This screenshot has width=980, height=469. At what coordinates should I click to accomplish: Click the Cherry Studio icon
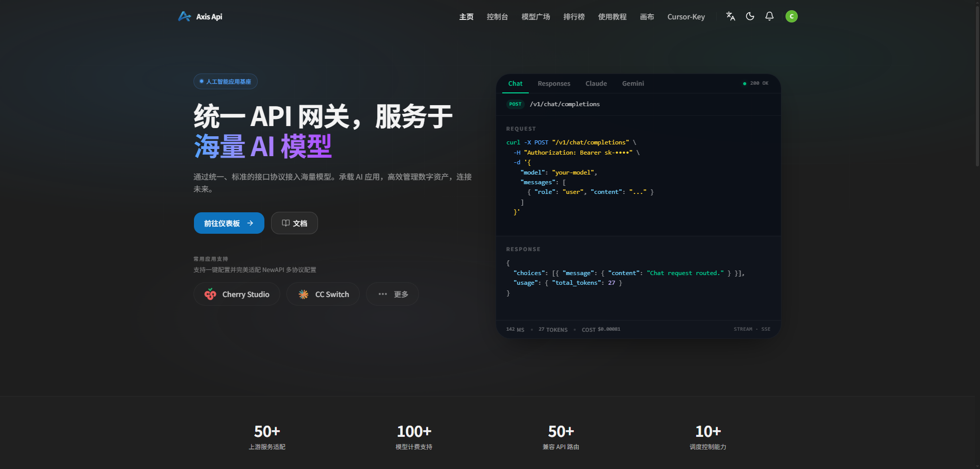pyautogui.click(x=210, y=294)
